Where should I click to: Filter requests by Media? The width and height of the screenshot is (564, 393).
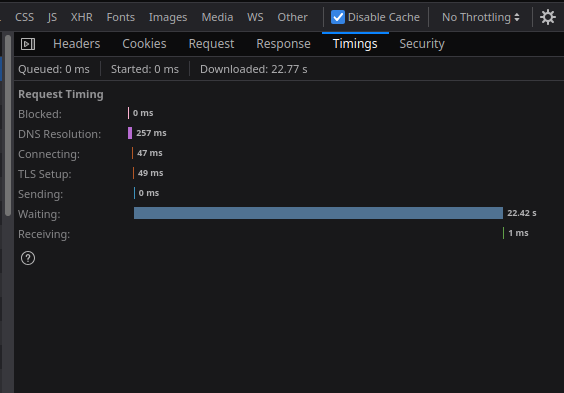tap(217, 17)
